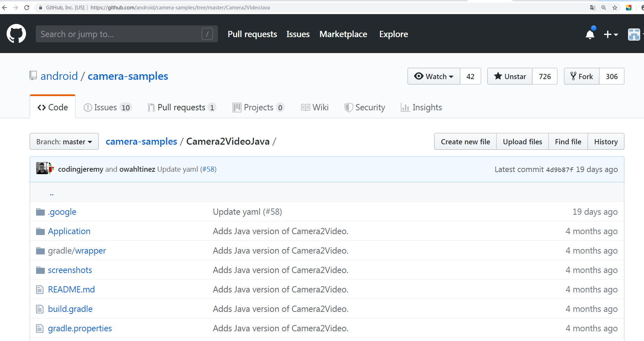Open Issues in top navigation
The image size is (644, 341).
tap(298, 34)
